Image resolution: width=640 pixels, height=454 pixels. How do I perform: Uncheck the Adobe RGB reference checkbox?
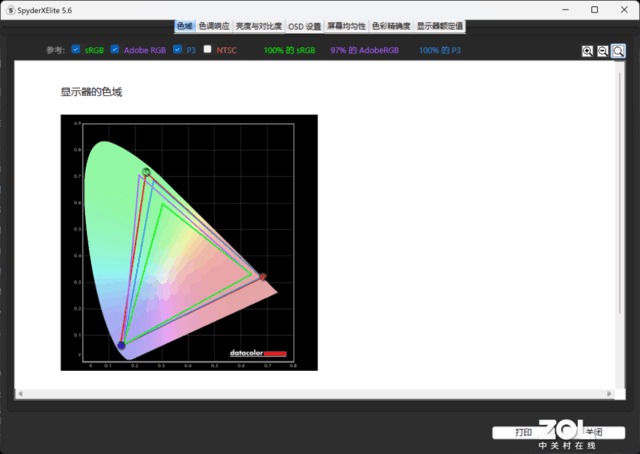coord(115,49)
